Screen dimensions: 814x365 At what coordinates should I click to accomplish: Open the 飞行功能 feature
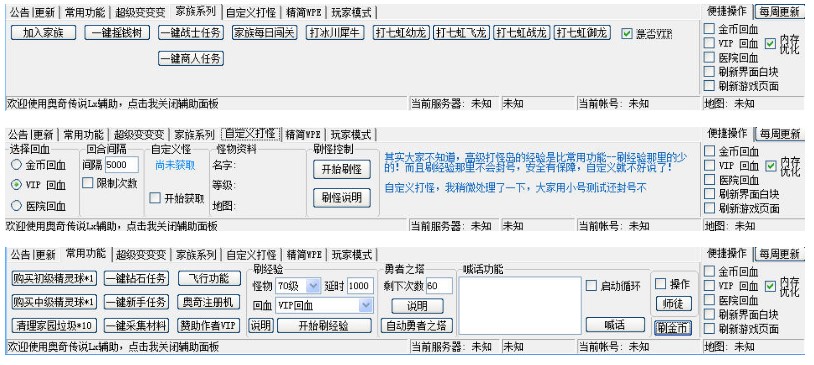209,278
